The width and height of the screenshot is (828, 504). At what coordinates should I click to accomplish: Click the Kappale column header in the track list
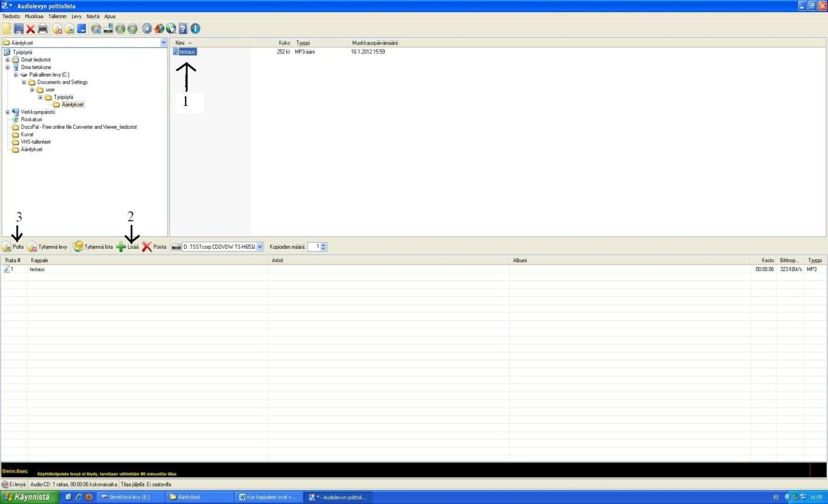[x=148, y=260]
